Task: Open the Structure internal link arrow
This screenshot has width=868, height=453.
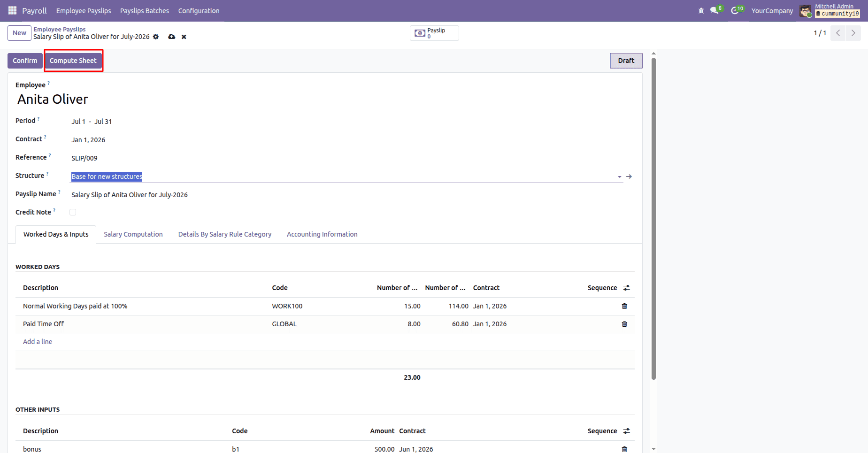Action: pos(629,177)
